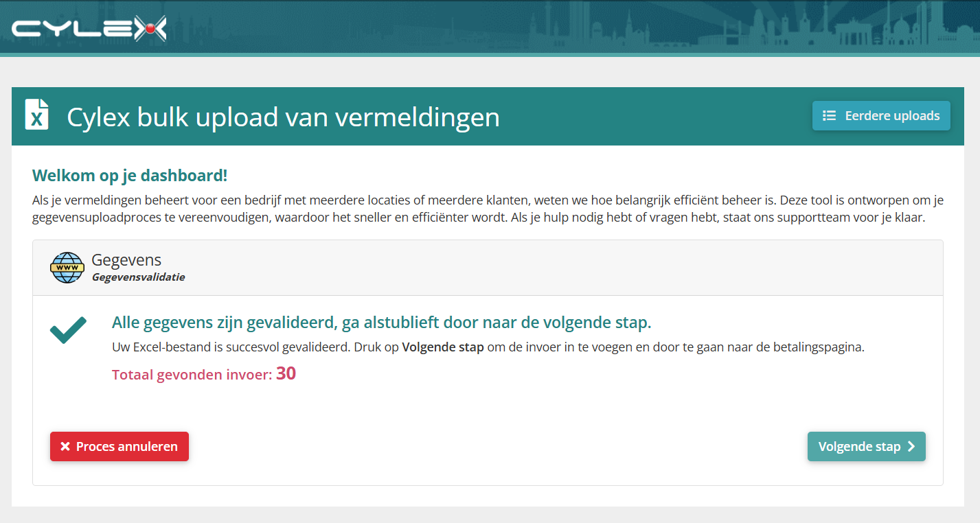This screenshot has height=523, width=980.
Task: Click the Gegevens section title
Action: click(126, 260)
